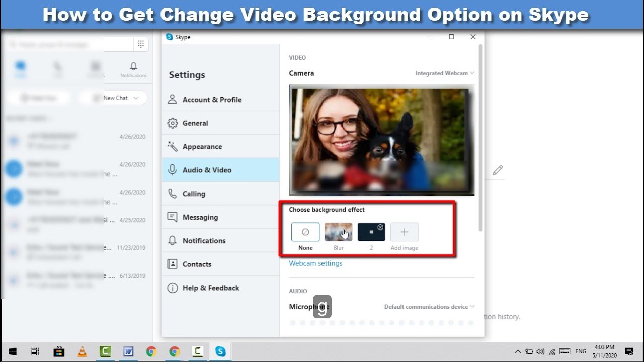Open microphone Default communications device dropdown
Screen dimensions: 644x362
click(429, 307)
